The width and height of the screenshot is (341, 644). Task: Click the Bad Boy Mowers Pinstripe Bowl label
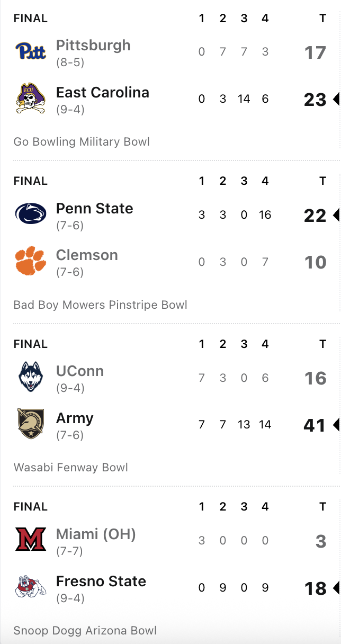(x=101, y=305)
